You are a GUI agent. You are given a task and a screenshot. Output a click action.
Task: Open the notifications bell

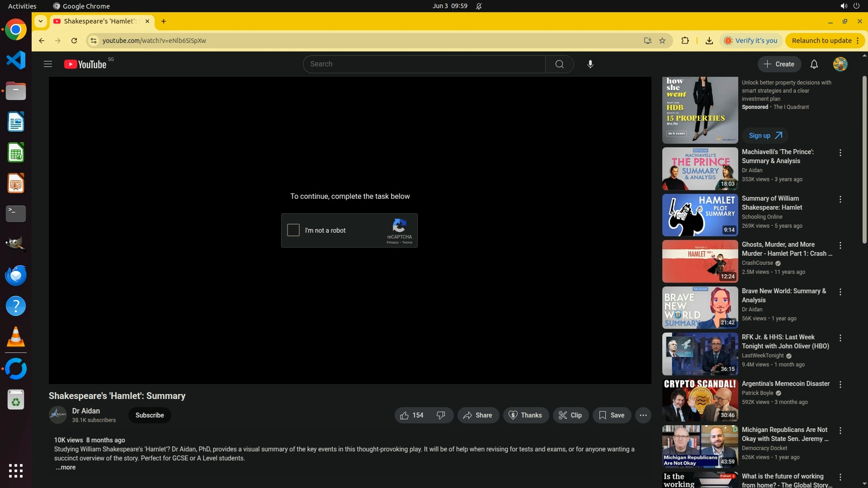pyautogui.click(x=814, y=64)
